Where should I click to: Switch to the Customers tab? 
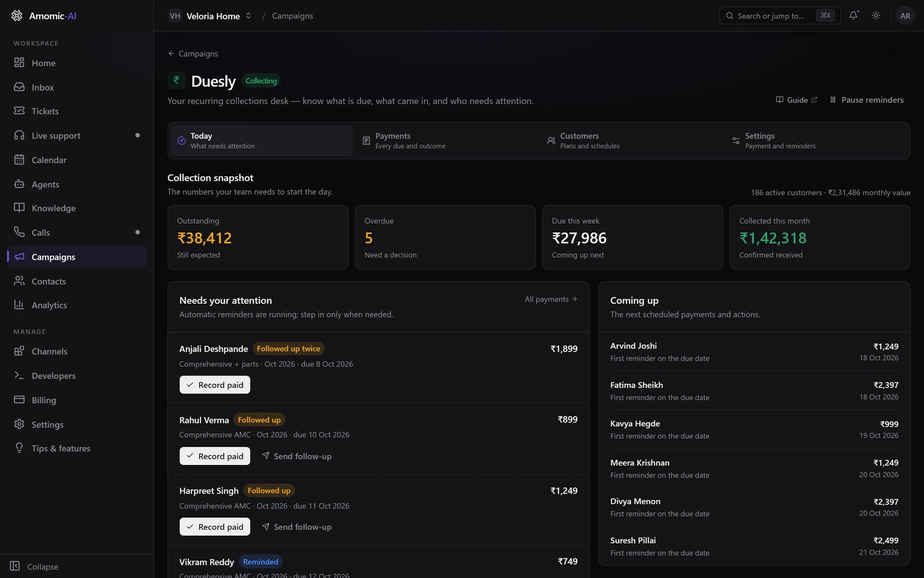[631, 140]
